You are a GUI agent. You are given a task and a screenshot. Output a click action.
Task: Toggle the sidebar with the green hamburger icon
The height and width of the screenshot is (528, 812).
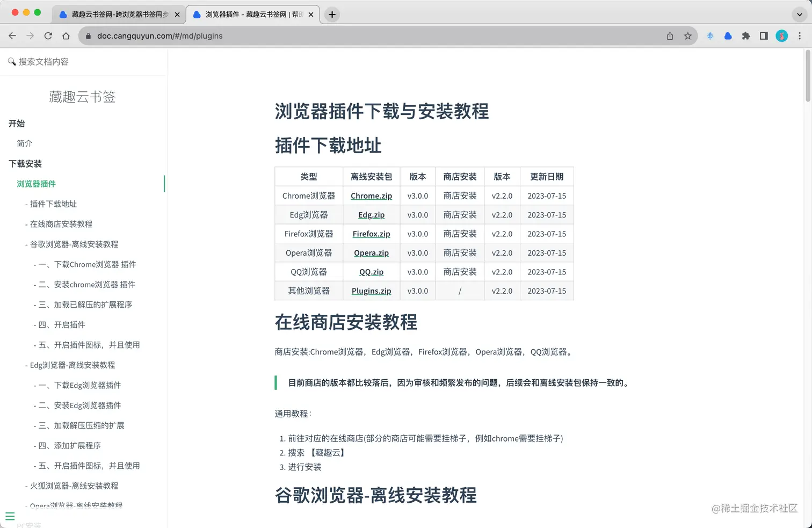tap(10, 516)
